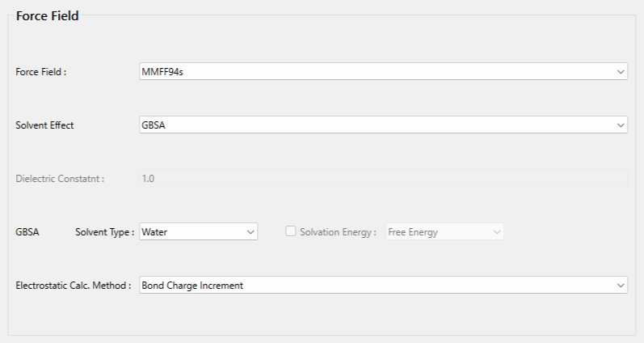Click the chevron arrow on the Water dropdown

click(250, 231)
